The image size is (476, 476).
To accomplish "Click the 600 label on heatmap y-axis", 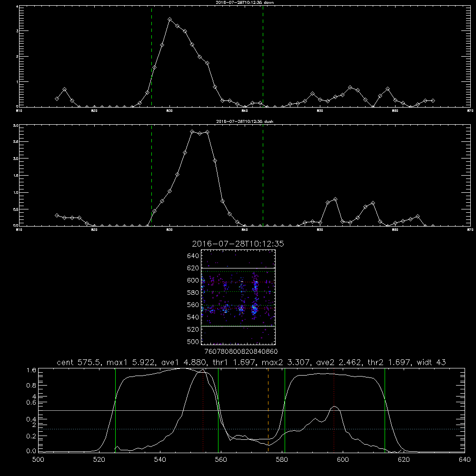I will [x=193, y=280].
